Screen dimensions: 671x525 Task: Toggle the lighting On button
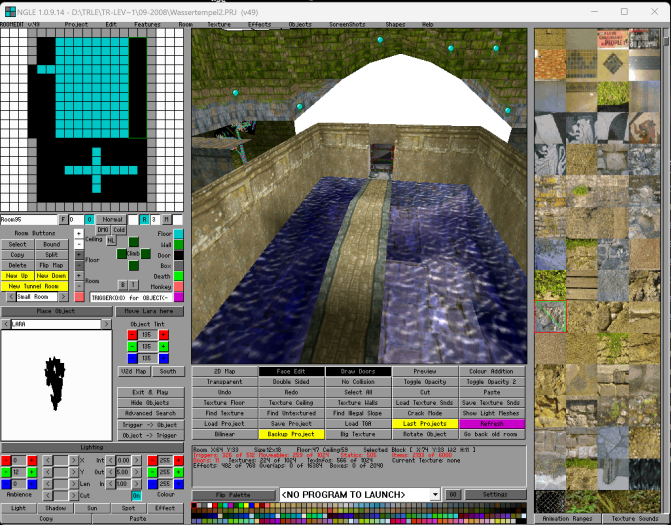tap(136, 495)
